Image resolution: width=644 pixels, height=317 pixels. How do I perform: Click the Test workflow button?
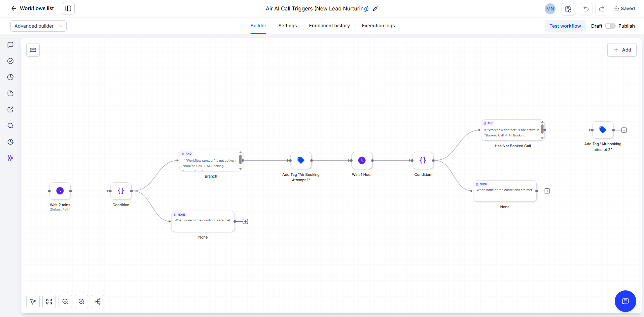point(565,26)
